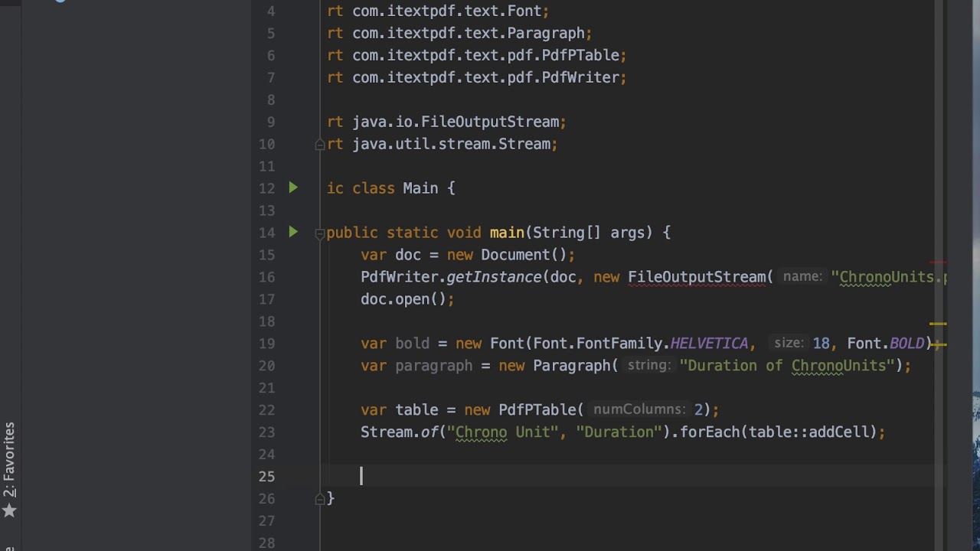
Task: Click the com.itextpdf.text.pdf.PdfWriter import
Action: pyautogui.click(x=489, y=77)
